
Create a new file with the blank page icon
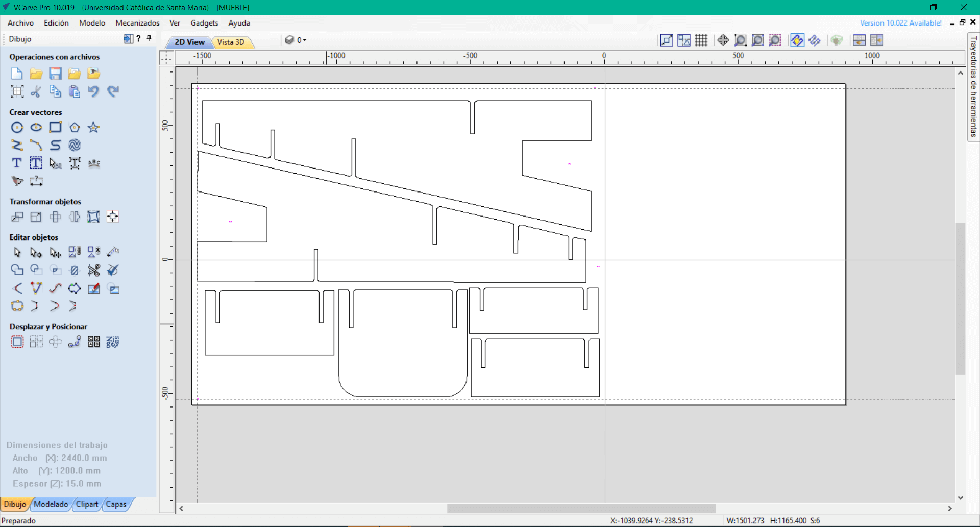[x=17, y=74]
